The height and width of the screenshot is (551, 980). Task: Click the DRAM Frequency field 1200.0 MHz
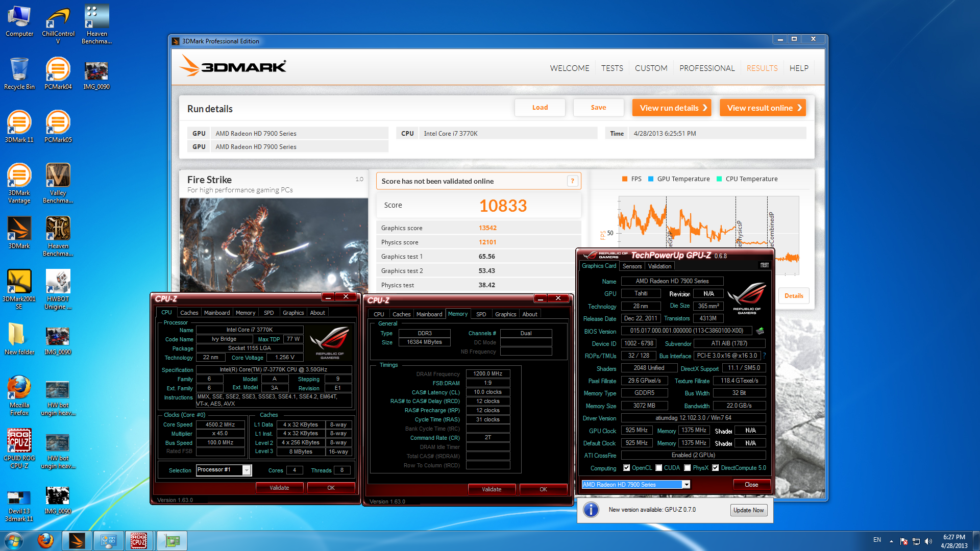pos(488,374)
